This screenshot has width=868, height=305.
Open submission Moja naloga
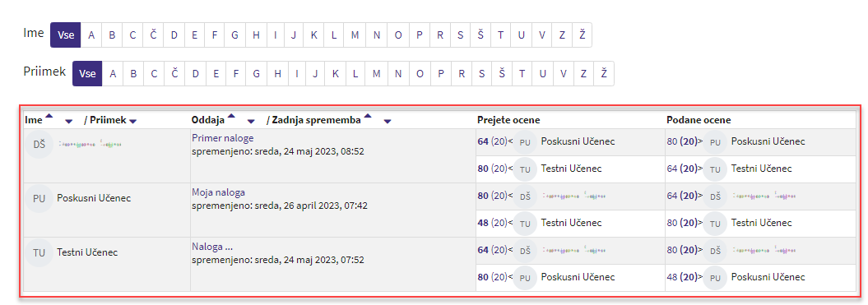(218, 192)
